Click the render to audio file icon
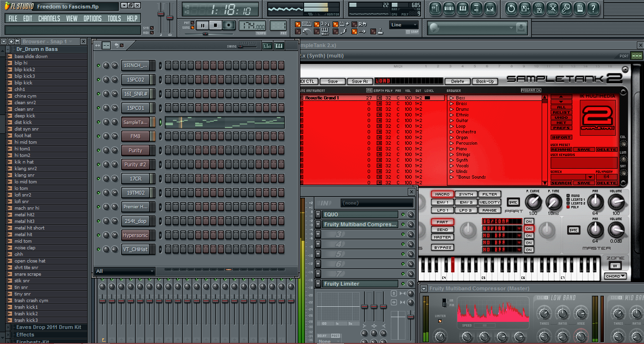644x344 pixels. pyautogui.click(x=538, y=8)
